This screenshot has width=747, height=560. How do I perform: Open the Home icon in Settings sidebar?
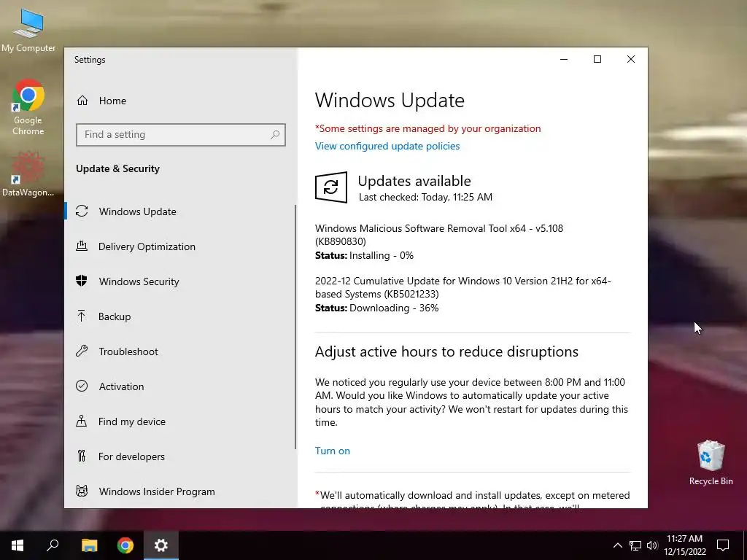[82, 101]
